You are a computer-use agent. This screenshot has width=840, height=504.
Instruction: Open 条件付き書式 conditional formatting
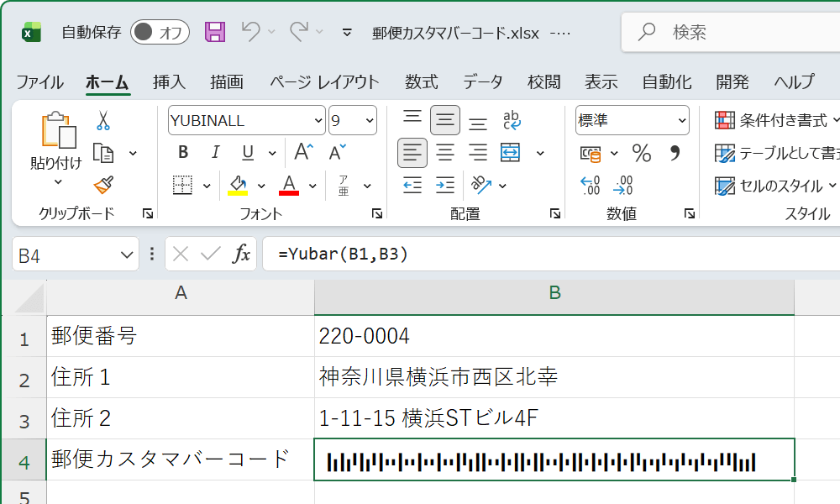[777, 120]
